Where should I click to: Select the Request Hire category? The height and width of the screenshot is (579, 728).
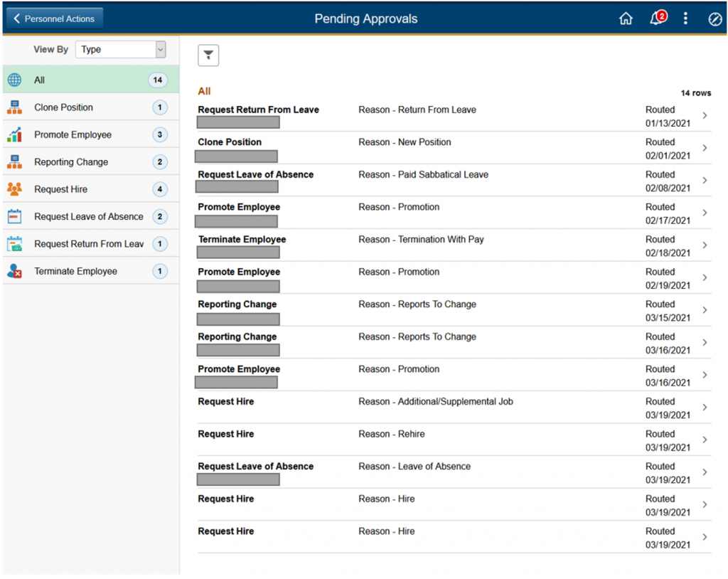pyautogui.click(x=91, y=189)
